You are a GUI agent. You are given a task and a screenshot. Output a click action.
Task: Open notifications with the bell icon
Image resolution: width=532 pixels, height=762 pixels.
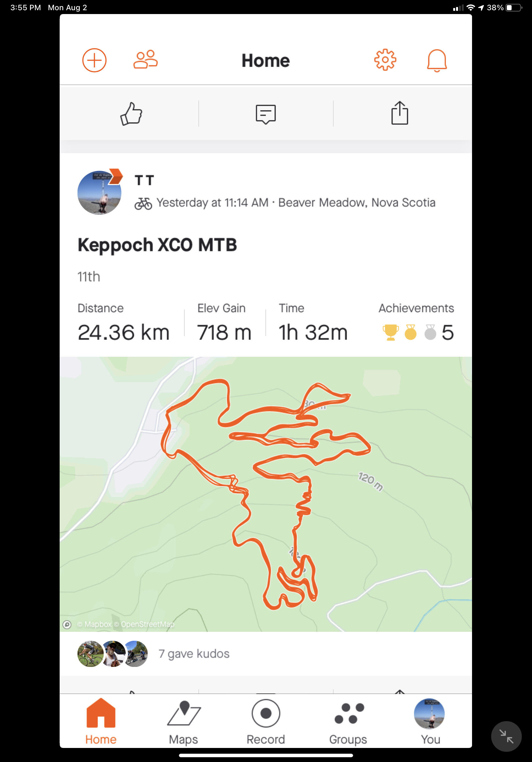[x=437, y=61]
